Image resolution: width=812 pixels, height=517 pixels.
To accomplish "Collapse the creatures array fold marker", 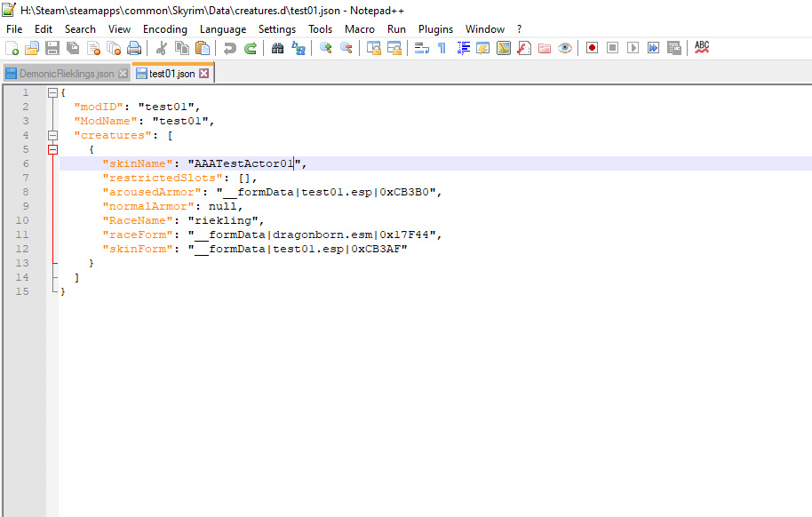I will [52, 135].
